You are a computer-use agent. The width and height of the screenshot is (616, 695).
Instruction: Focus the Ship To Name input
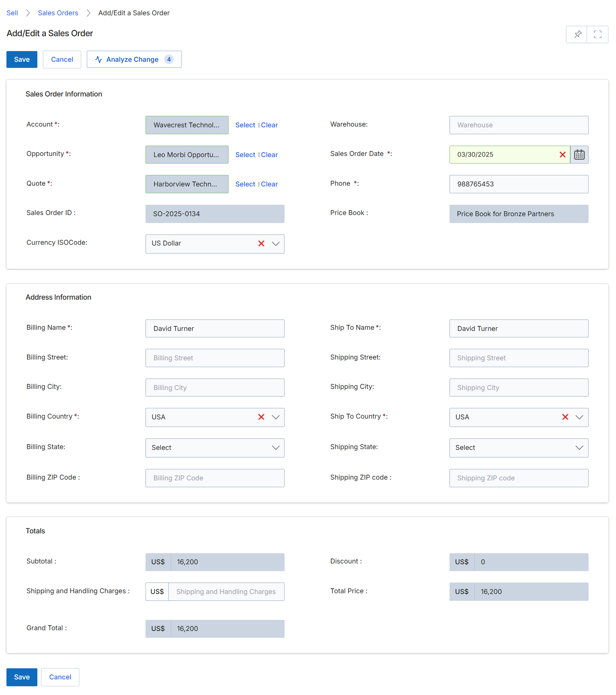(519, 329)
